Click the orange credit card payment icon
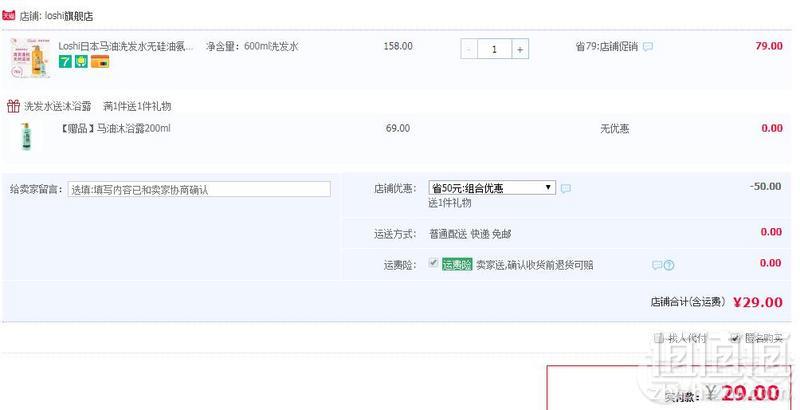800x410 pixels. 100,62
